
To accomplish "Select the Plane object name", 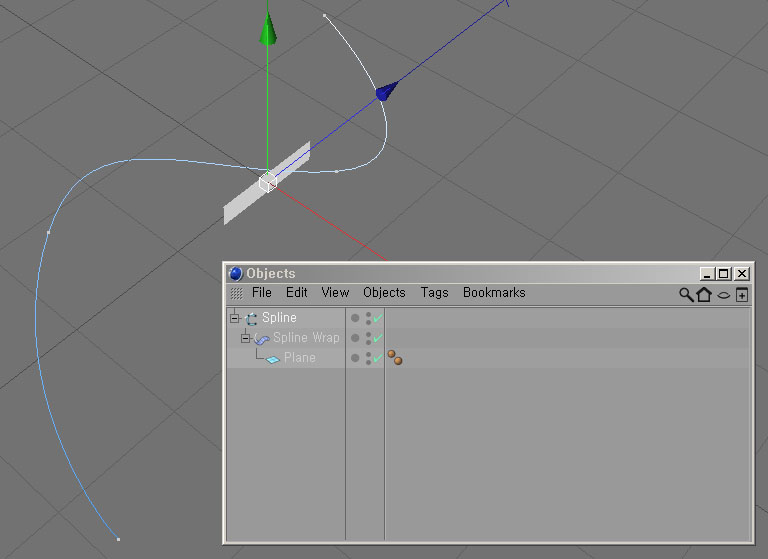I will coord(300,358).
